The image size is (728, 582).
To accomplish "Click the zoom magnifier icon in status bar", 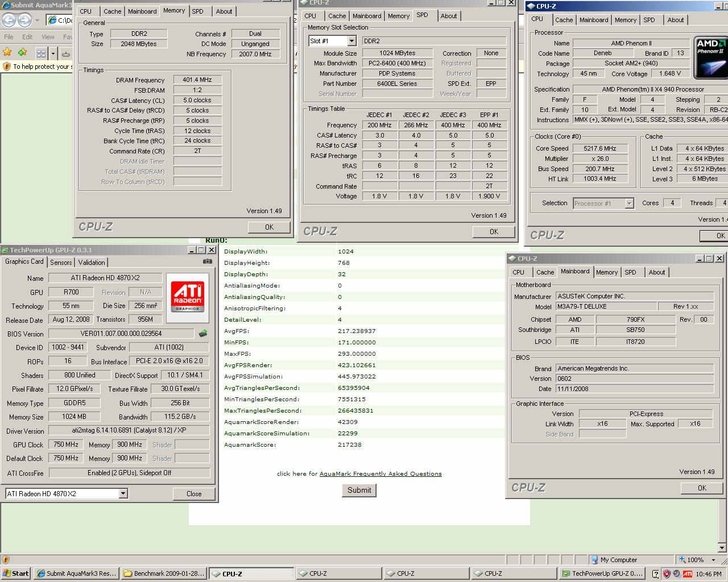I will tap(682, 560).
